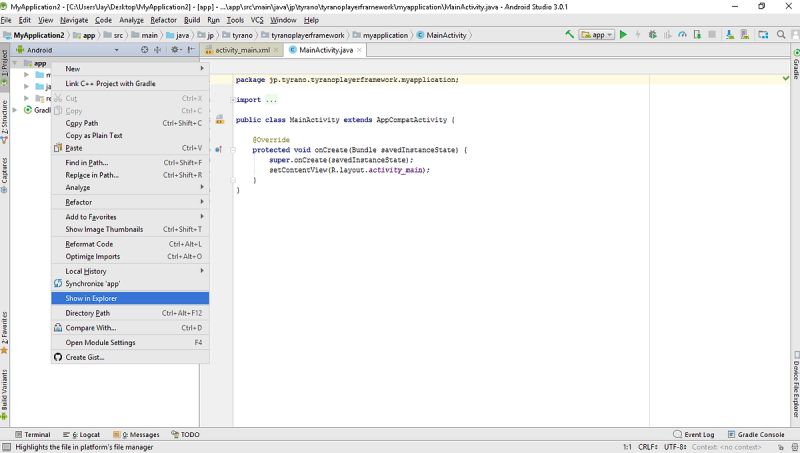Select Reformat Code
The image size is (800, 453).
pos(130,244)
